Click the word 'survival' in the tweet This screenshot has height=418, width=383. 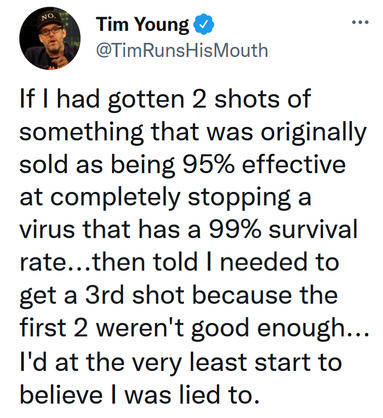[x=313, y=229]
